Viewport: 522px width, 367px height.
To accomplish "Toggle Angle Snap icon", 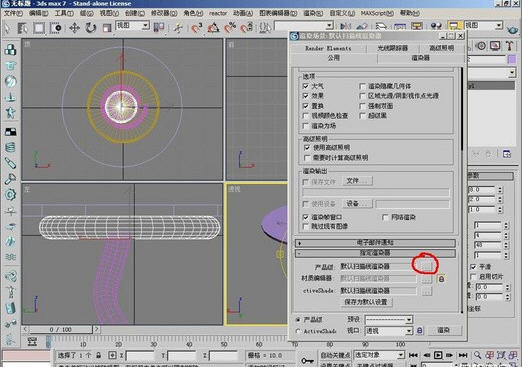I will pos(213,27).
